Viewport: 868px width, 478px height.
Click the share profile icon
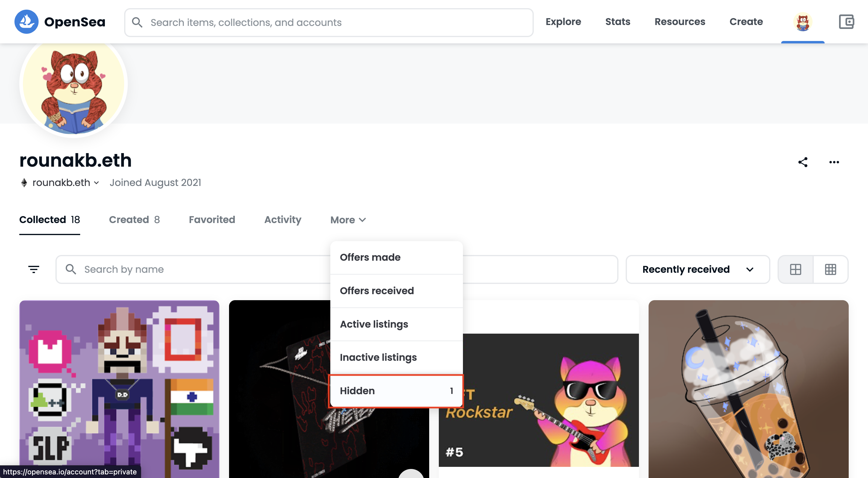pyautogui.click(x=803, y=162)
